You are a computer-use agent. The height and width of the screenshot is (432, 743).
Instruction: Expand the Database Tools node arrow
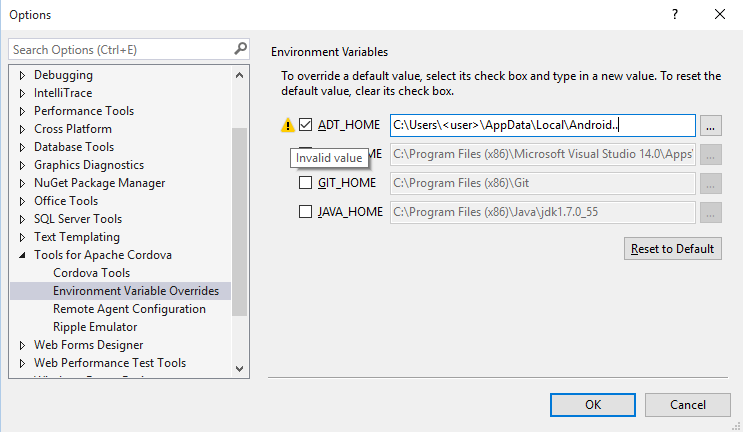click(22, 147)
